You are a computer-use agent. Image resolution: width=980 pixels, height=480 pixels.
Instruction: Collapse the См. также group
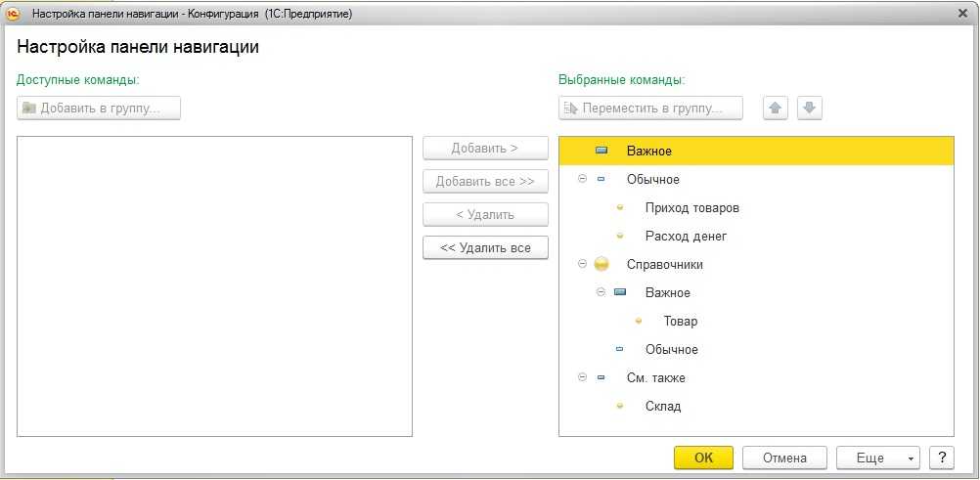point(583,377)
